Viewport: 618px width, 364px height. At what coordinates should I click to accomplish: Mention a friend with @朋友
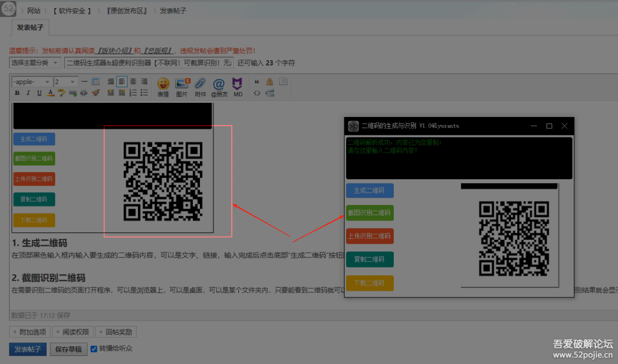pyautogui.click(x=219, y=87)
